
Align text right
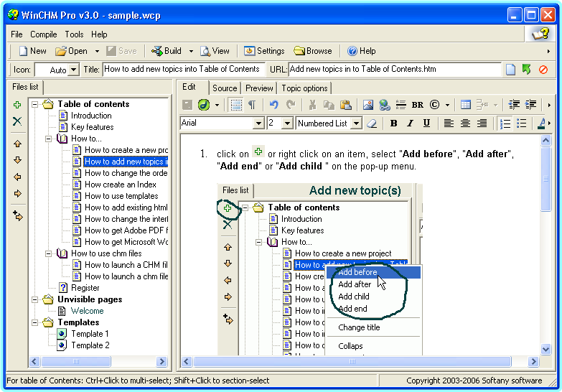482,123
